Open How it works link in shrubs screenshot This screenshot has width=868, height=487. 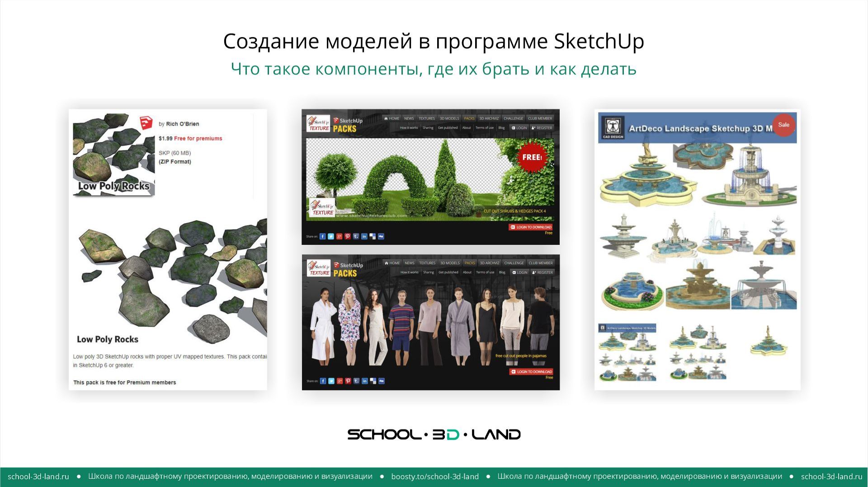[x=409, y=128]
